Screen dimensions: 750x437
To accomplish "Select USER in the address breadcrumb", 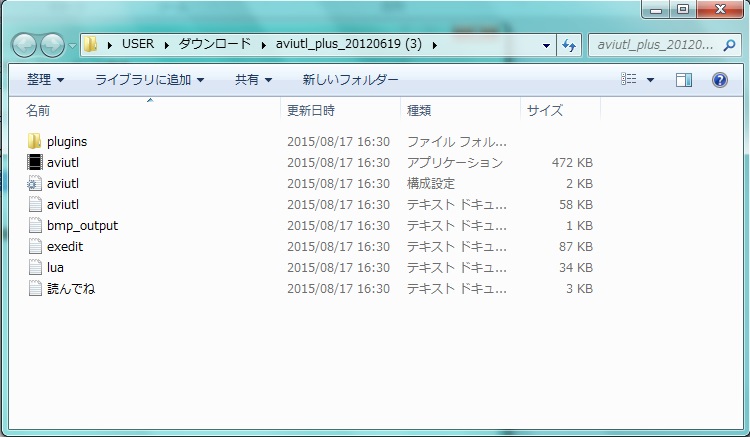I will pos(138,44).
